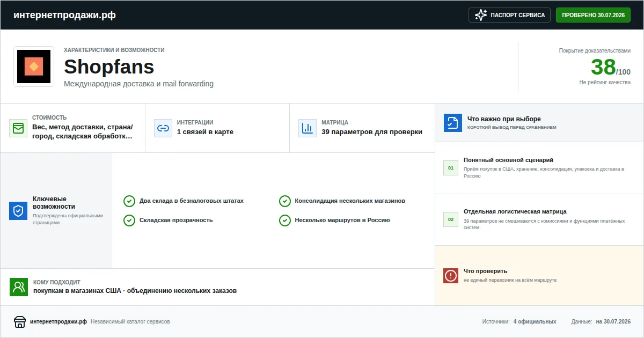The height and width of the screenshot is (338, 644).
Task: Click the 01 step badge
Action: pyautogui.click(x=451, y=168)
